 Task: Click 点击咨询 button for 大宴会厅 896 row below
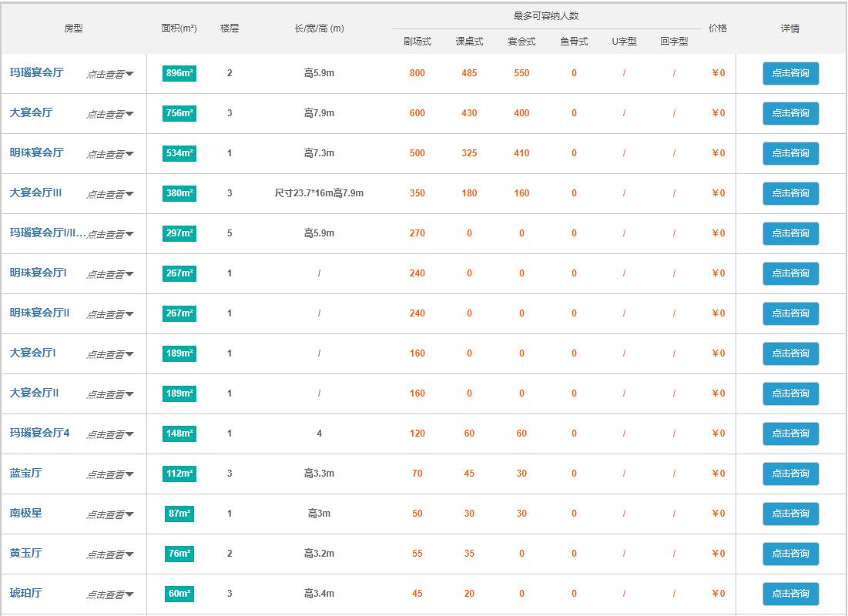point(790,113)
